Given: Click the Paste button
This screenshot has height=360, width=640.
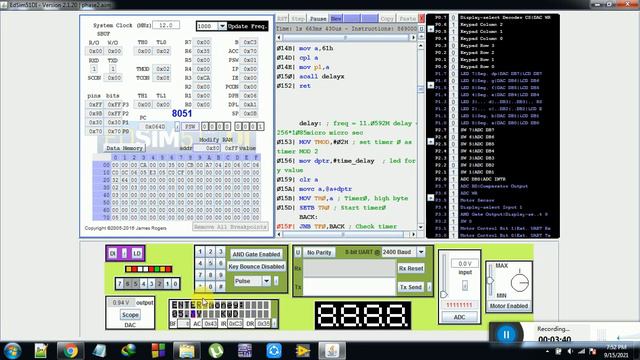Looking at the screenshot, I should (x=407, y=19).
